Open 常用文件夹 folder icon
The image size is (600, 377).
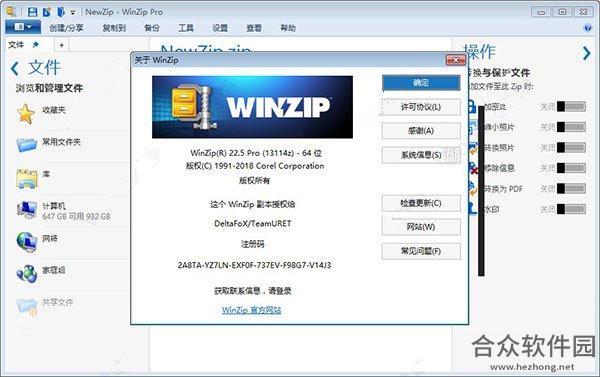pos(26,145)
